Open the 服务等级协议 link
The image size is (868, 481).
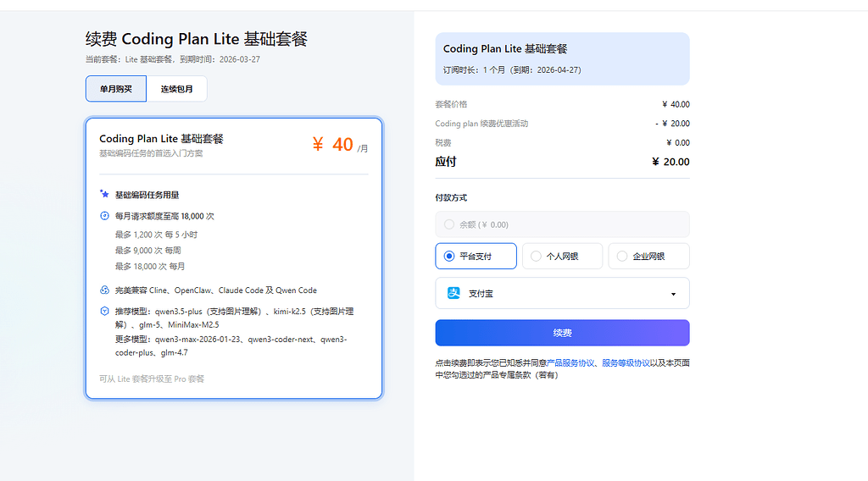click(626, 362)
